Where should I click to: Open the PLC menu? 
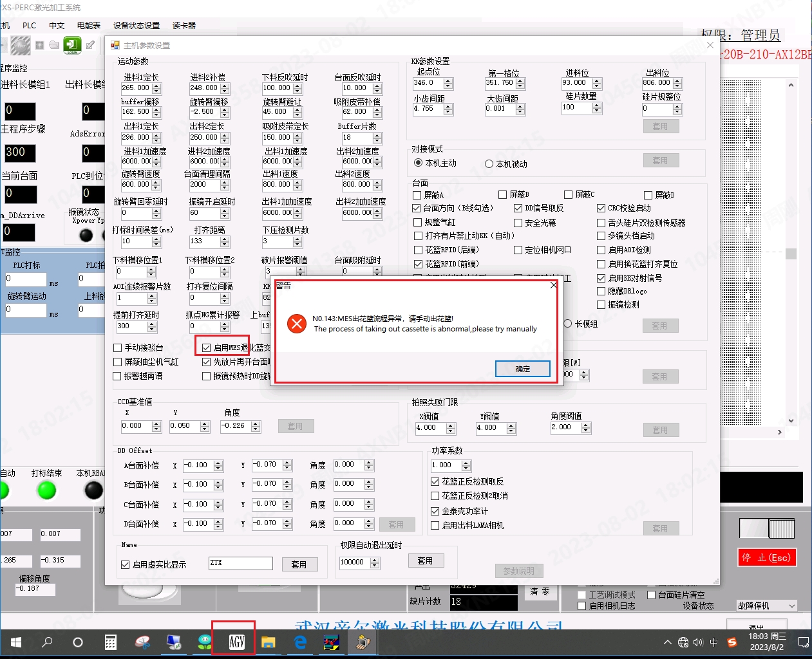pyautogui.click(x=30, y=25)
